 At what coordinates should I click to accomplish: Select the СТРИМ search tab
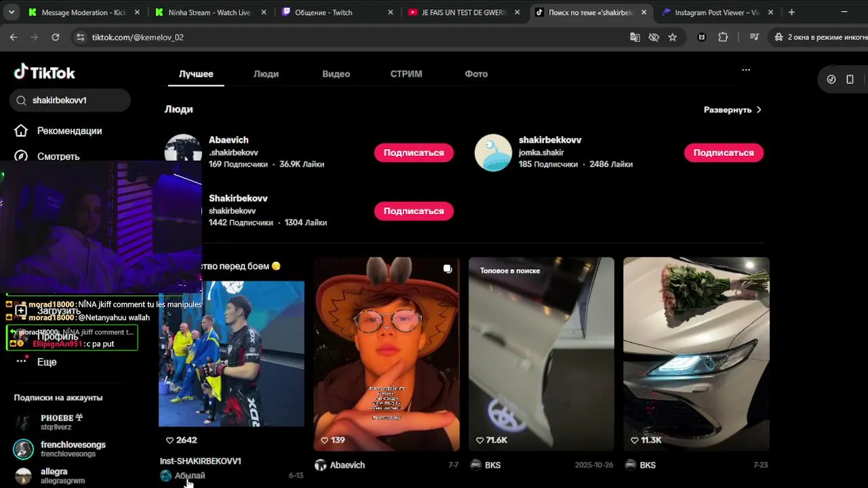406,74
